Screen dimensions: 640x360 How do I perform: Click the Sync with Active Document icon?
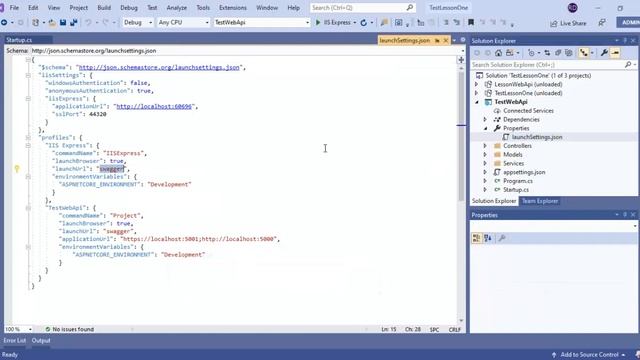(547, 53)
